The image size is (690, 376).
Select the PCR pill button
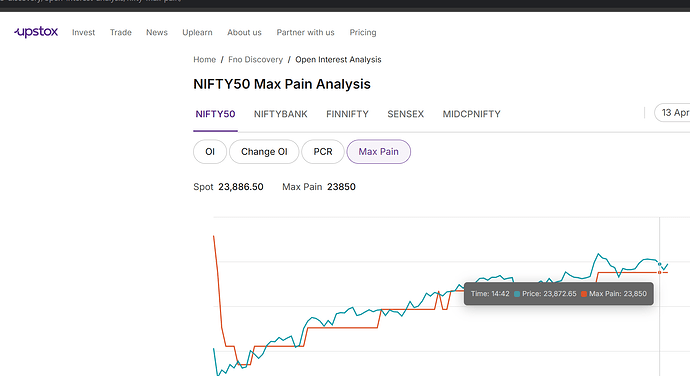pos(323,151)
